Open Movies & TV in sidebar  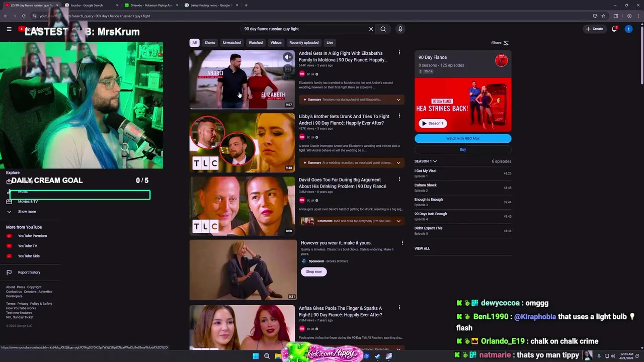coord(28,202)
